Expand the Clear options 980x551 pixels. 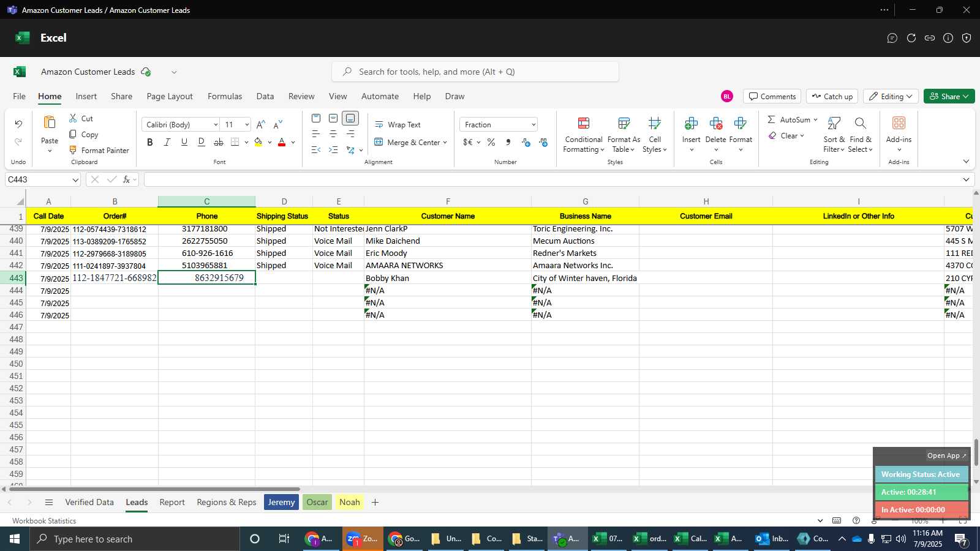click(x=802, y=135)
